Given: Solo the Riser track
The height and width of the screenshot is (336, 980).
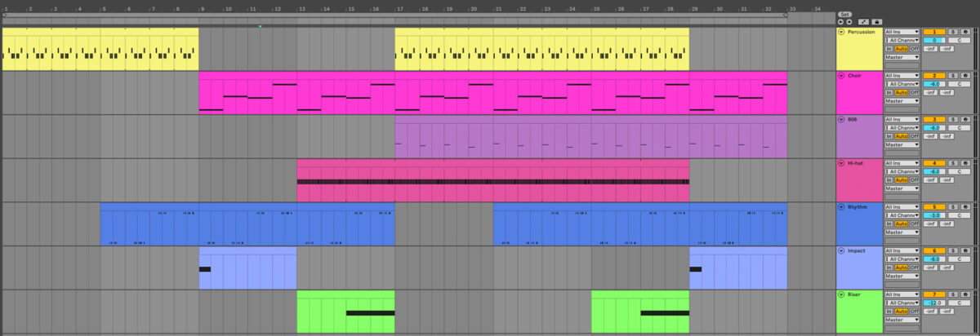Looking at the screenshot, I should pos(952,294).
